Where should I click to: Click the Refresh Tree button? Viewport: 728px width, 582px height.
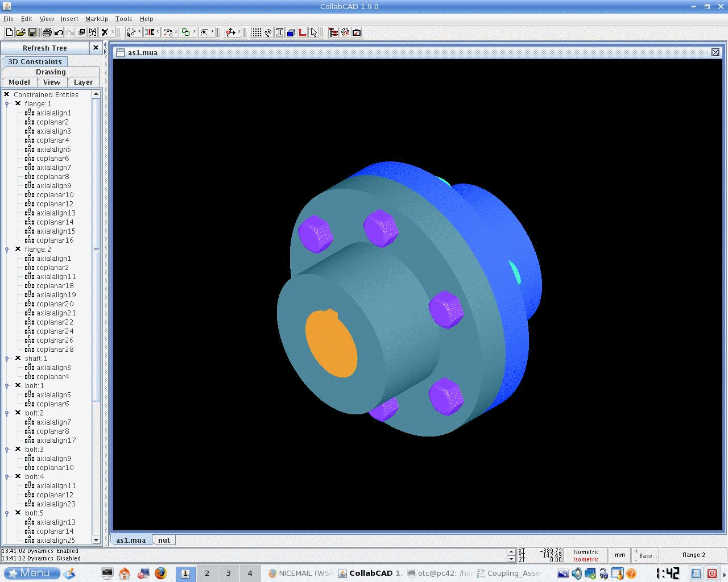point(45,48)
